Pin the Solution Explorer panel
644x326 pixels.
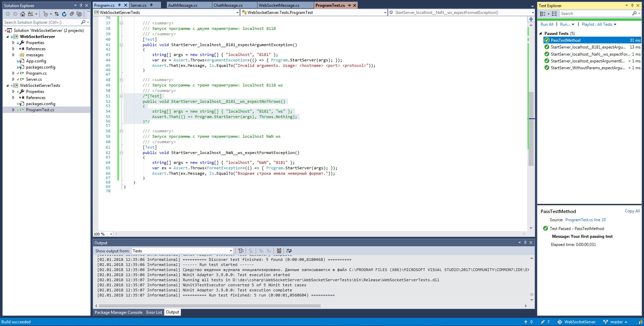[81, 5]
